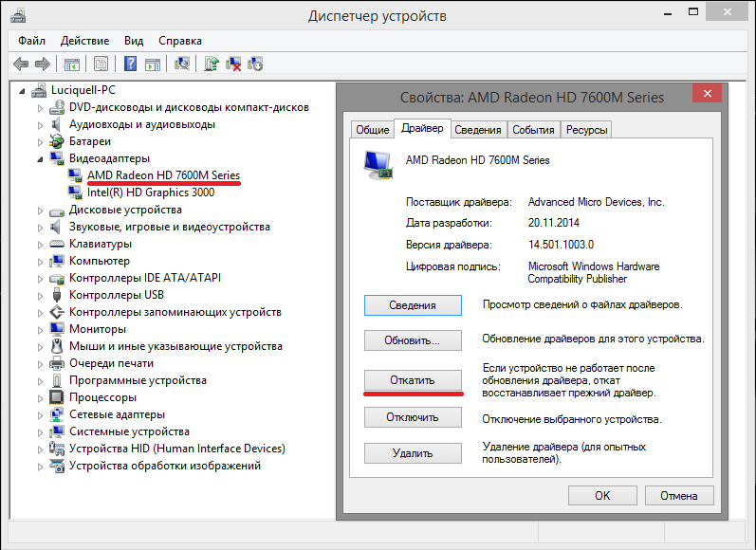
Task: Click the imaging devices camera icon
Action: pos(57,466)
